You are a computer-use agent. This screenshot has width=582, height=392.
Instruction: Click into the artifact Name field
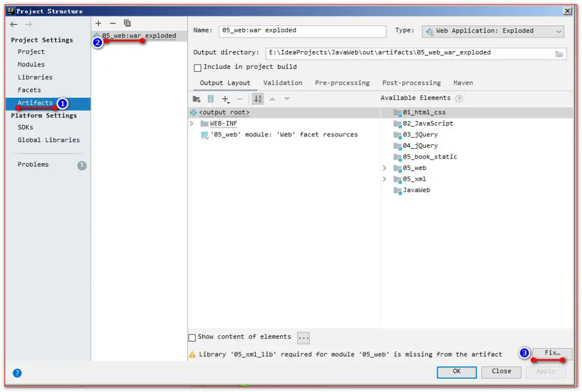point(302,31)
